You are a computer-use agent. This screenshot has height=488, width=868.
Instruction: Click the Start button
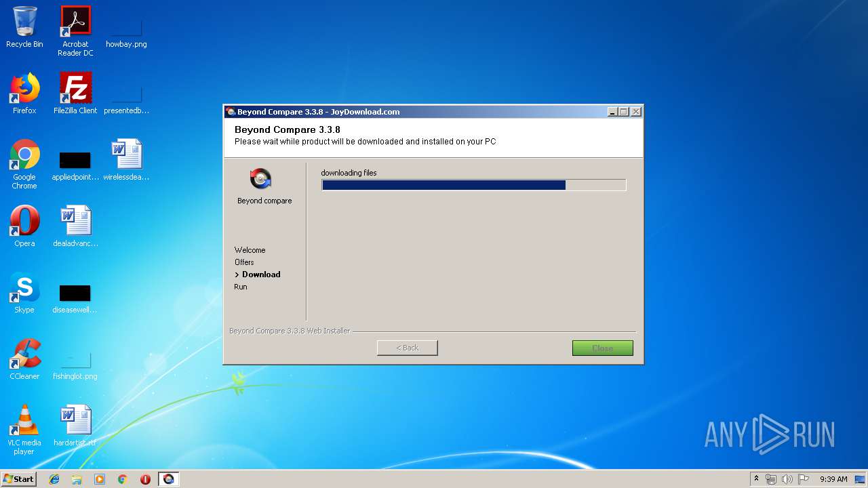[19, 479]
